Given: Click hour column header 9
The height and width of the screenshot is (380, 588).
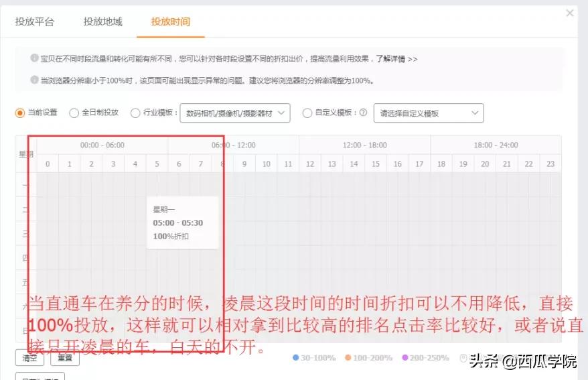Looking at the screenshot, I should coord(244,164).
